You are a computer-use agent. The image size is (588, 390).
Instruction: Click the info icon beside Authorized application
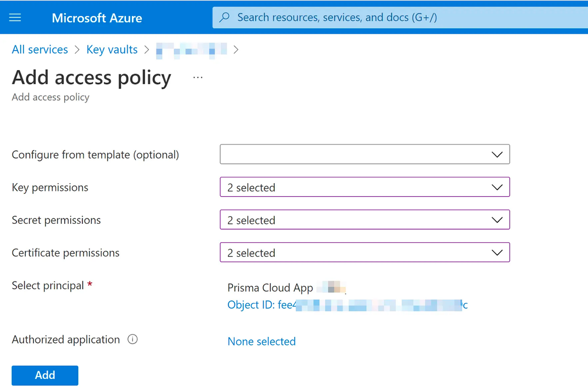132,339
